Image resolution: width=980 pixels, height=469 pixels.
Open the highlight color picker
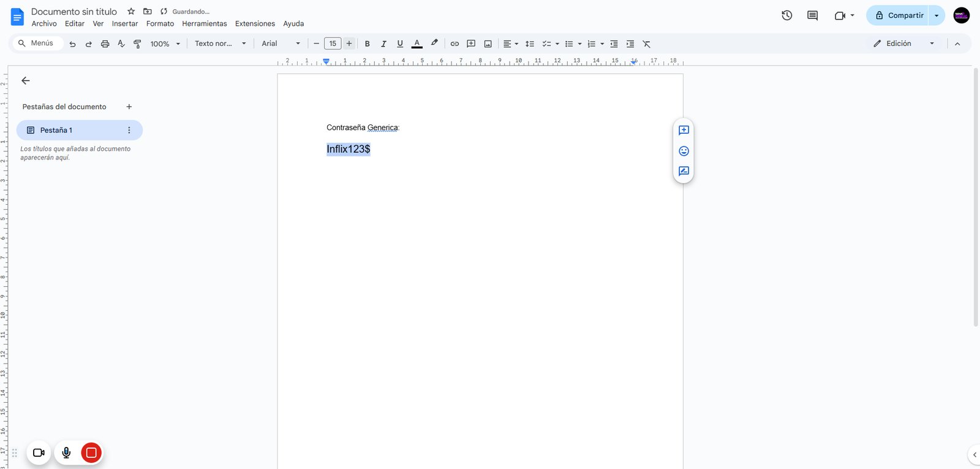(x=434, y=43)
